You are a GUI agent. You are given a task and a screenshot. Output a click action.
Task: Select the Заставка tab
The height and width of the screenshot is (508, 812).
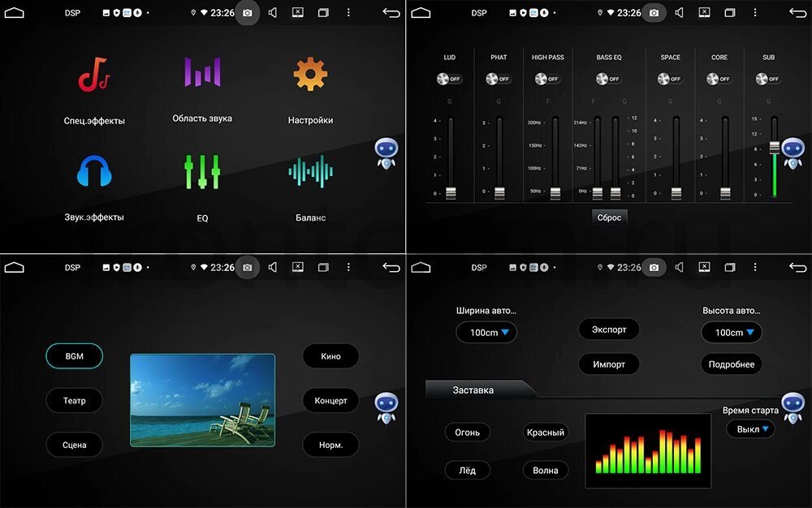(473, 390)
